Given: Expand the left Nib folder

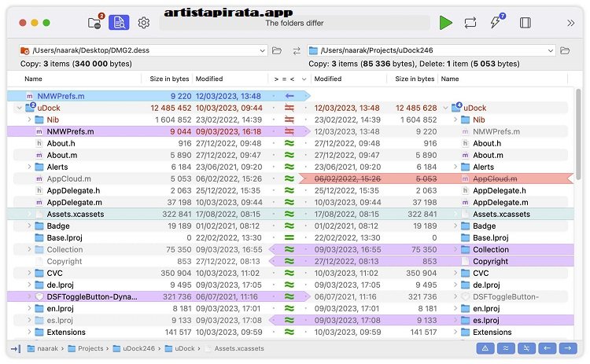Looking at the screenshot, I should click(29, 119).
